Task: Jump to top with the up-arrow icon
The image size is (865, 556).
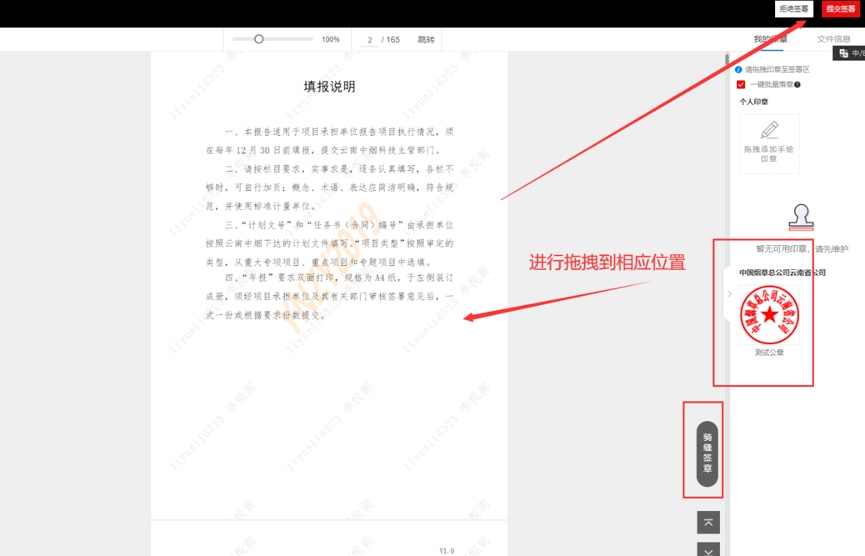Action: pos(708,522)
